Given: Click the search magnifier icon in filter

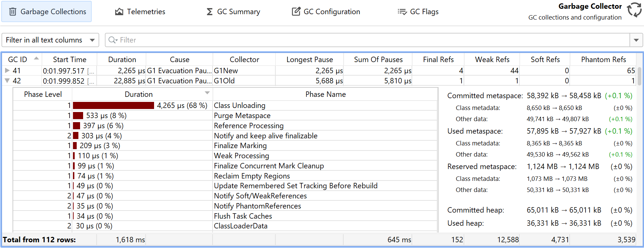Looking at the screenshot, I should click(112, 40).
